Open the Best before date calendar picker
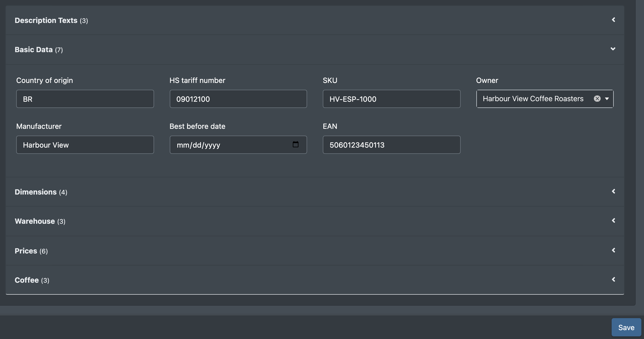This screenshot has height=339, width=644. tap(295, 144)
